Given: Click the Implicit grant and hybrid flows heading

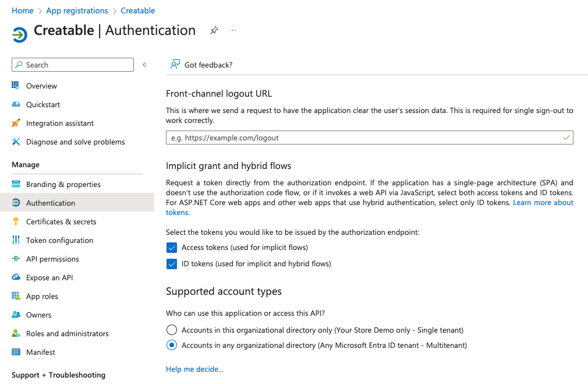Looking at the screenshot, I should [228, 166].
